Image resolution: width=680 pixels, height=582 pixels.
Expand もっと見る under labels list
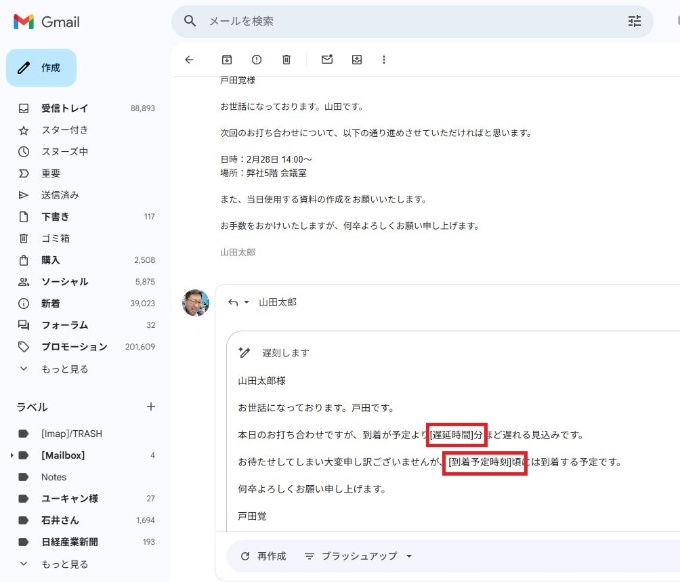click(64, 564)
